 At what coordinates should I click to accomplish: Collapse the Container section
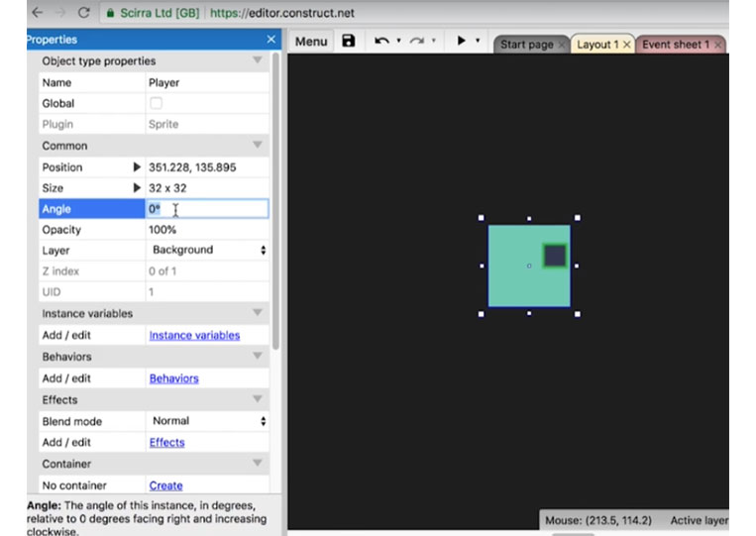click(258, 464)
